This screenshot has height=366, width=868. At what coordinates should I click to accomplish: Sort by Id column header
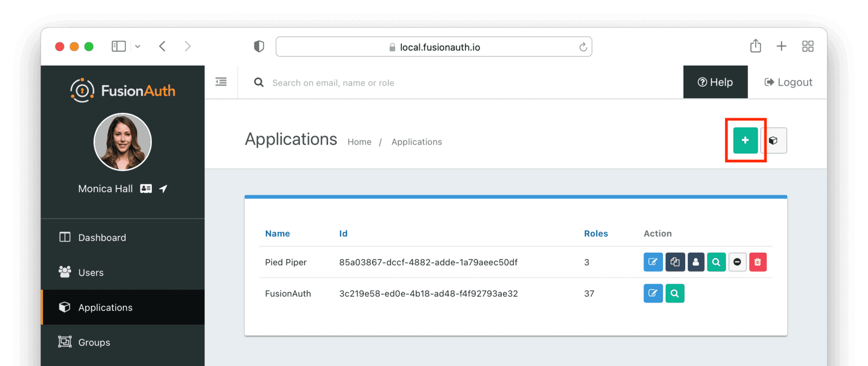pos(343,234)
